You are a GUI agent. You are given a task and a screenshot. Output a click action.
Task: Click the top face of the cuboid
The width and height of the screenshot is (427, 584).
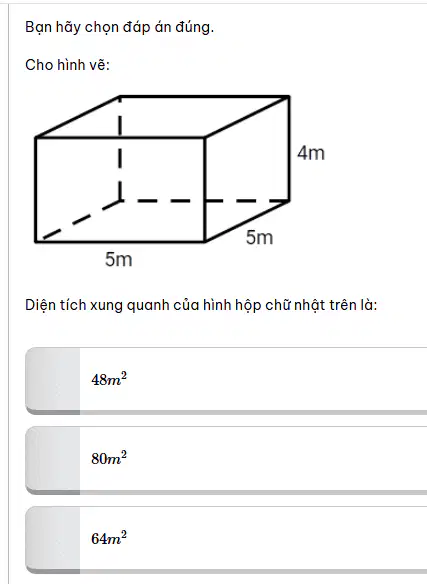pyautogui.click(x=162, y=117)
